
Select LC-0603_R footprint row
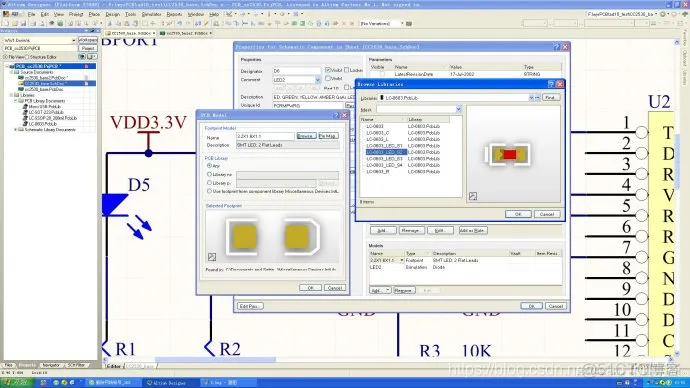point(378,172)
